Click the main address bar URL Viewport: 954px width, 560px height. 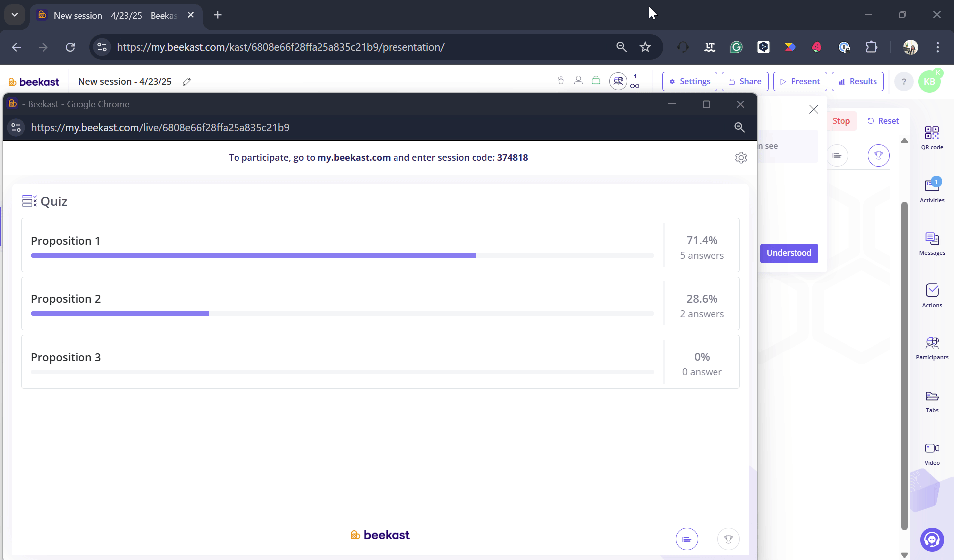tap(280, 47)
